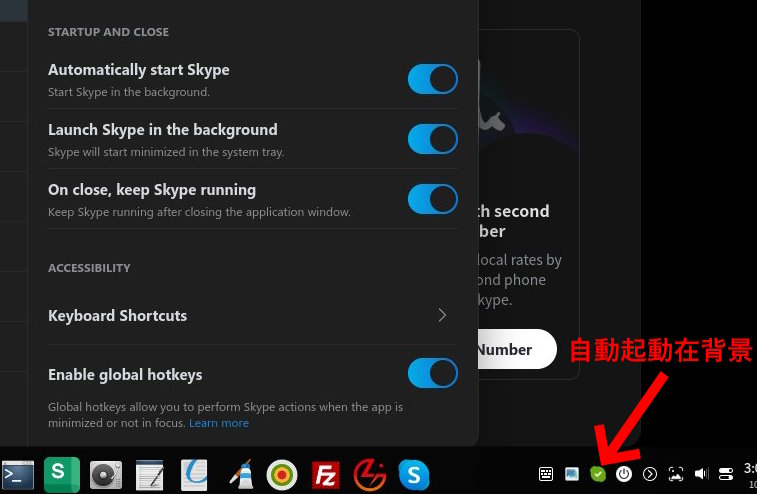Turn off Automatically start Skype
757x494 pixels.
click(x=433, y=79)
